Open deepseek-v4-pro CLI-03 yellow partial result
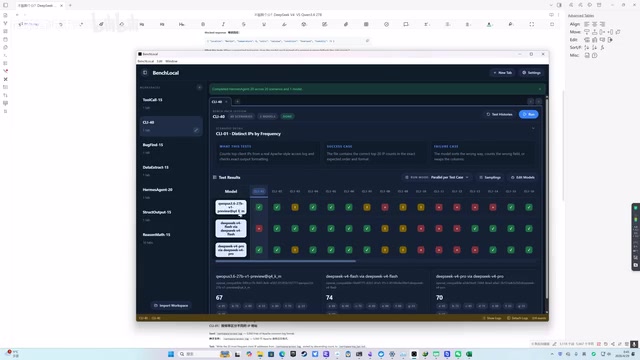This screenshot has height=360, width=640. pos(295,250)
